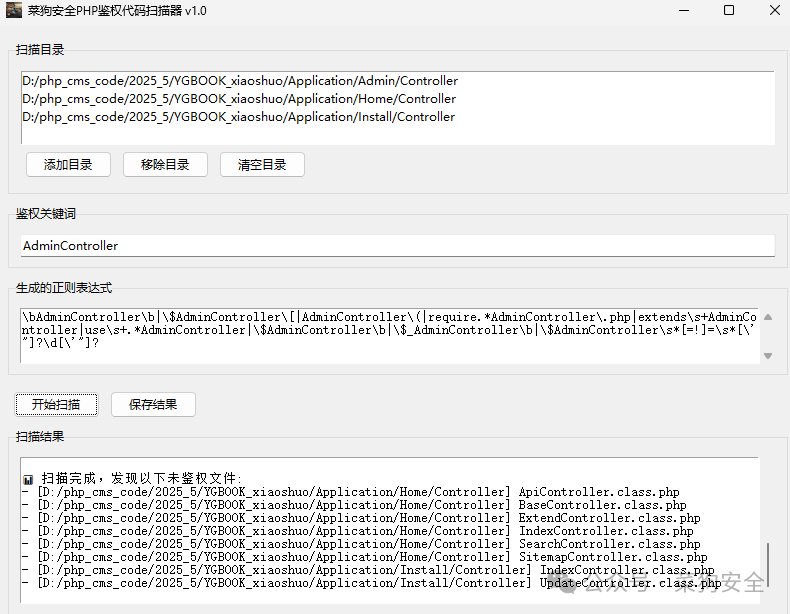Click the SearchController.class.php result line

click(x=361, y=544)
